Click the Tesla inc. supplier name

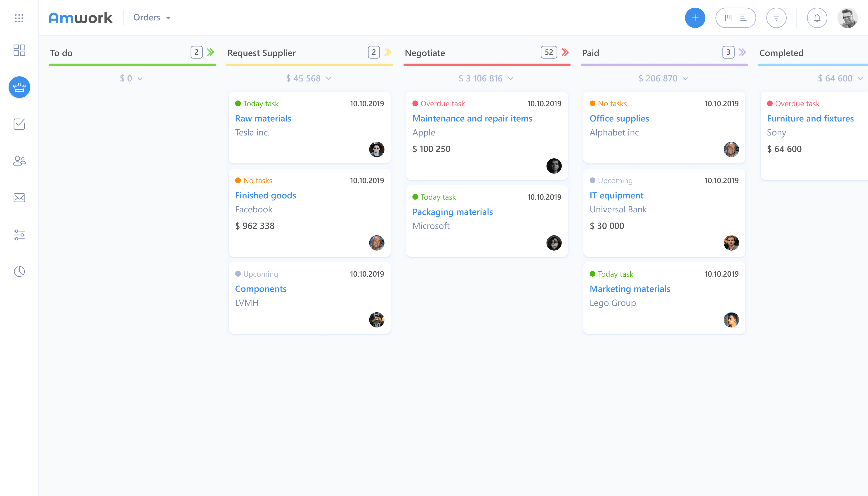(x=252, y=133)
